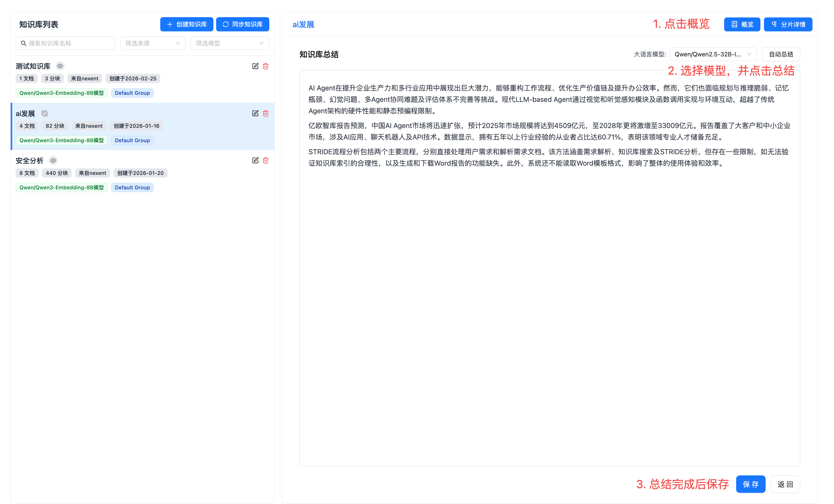Click the disabled visibility icon next to ai发展

[x=45, y=113]
